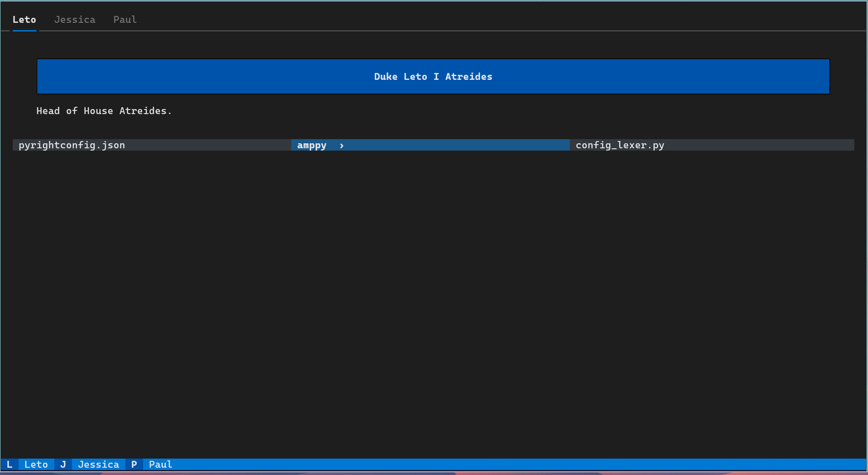Open the Paul tab

[x=125, y=20]
